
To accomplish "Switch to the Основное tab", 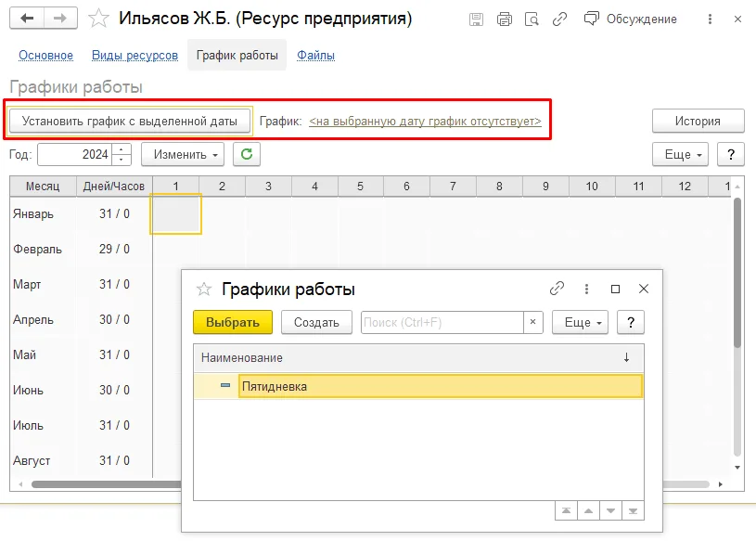I will tap(45, 56).
